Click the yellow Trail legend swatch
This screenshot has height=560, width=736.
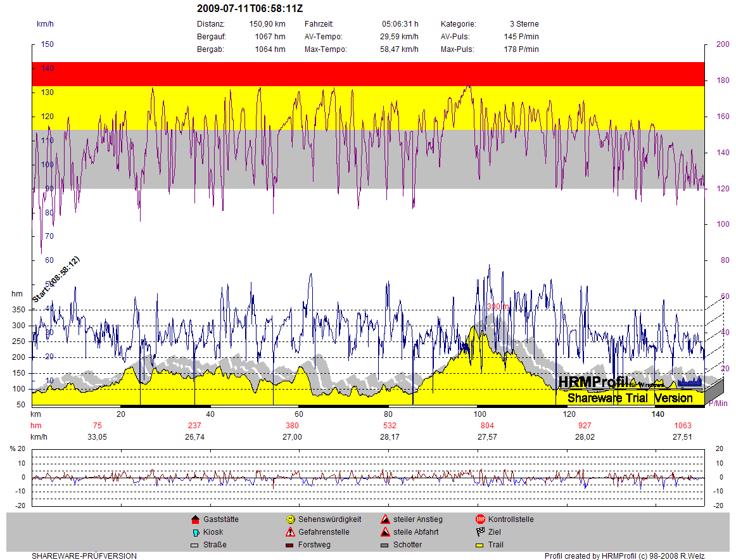480,545
